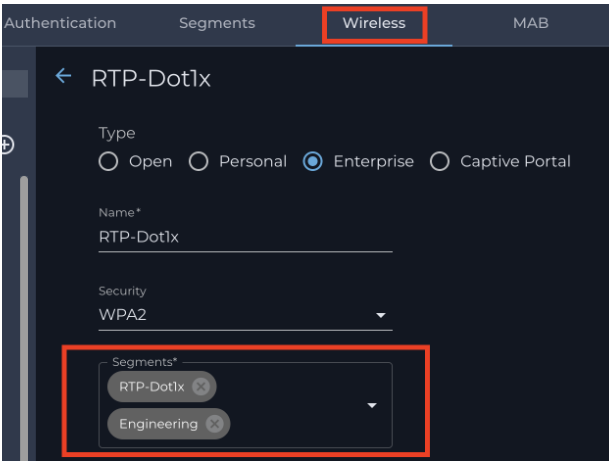Click the plus icon in left sidebar
Image resolution: width=609 pixels, height=464 pixels.
7,145
